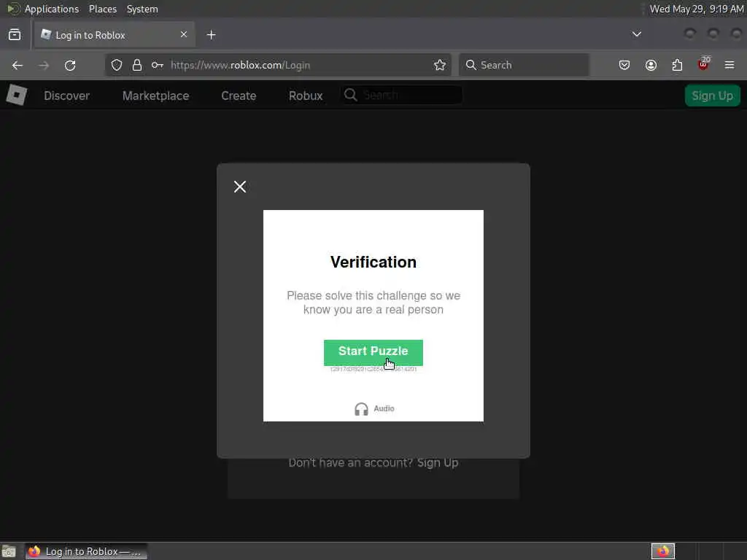Screen dimensions: 747x560
Task: Click the saved-password key icon
Action: tap(158, 65)
